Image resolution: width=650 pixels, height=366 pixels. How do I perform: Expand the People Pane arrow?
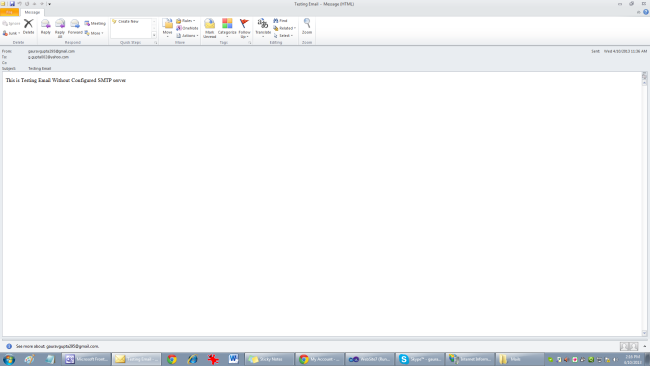tap(645, 346)
